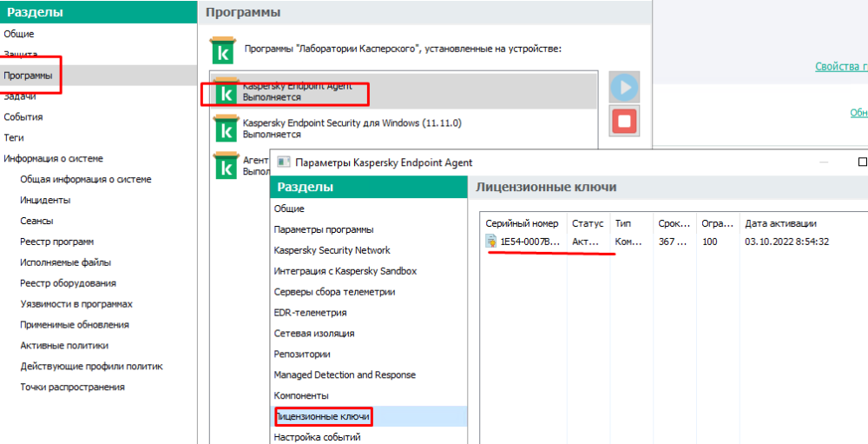Screen dimensions: 868x444
Task: Open Репозитории section
Action: pos(302,354)
